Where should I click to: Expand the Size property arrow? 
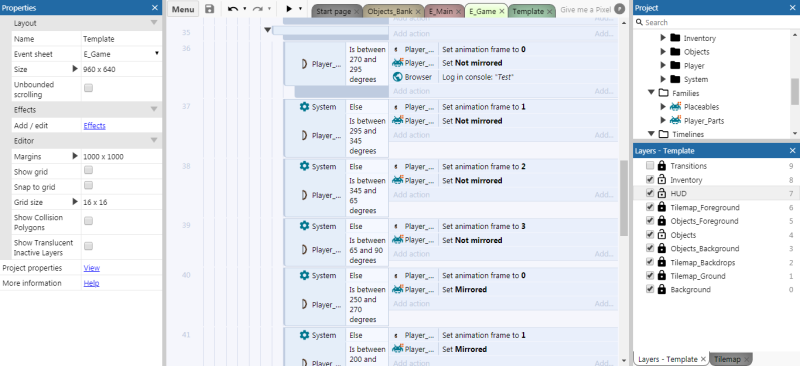(x=75, y=69)
